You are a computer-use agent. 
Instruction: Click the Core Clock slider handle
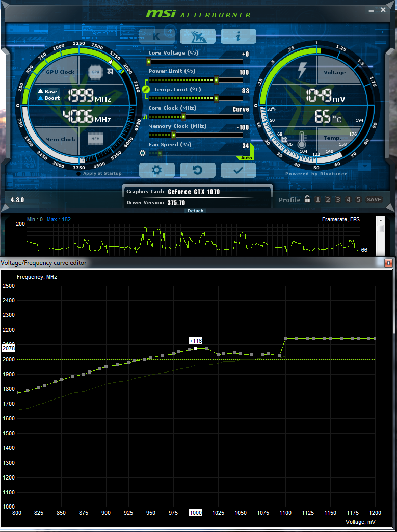point(183,117)
